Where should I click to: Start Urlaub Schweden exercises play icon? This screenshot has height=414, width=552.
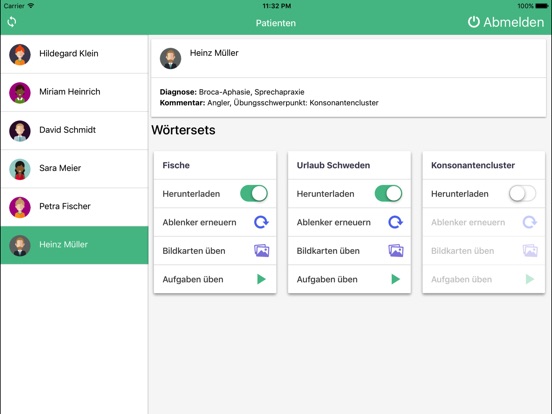click(396, 279)
